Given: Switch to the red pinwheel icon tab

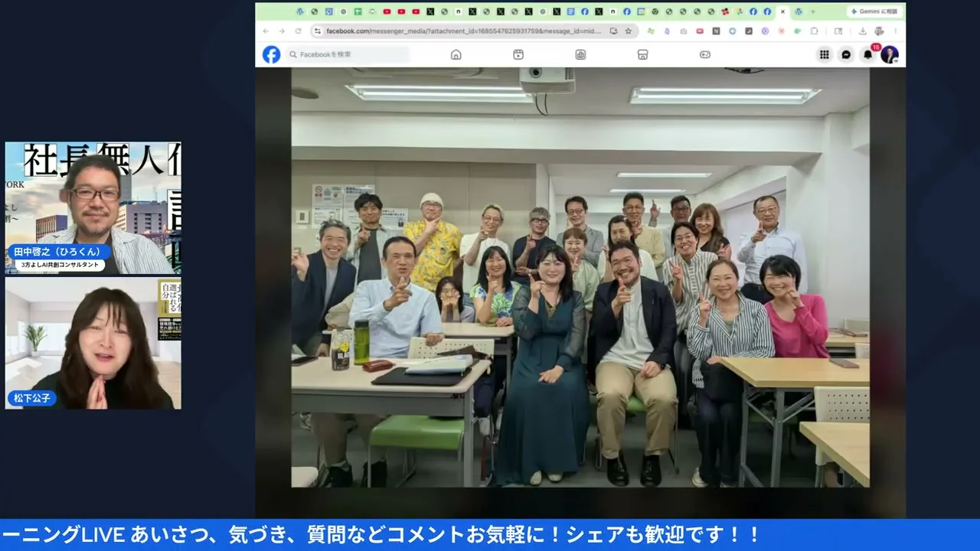Looking at the screenshot, I should [726, 11].
